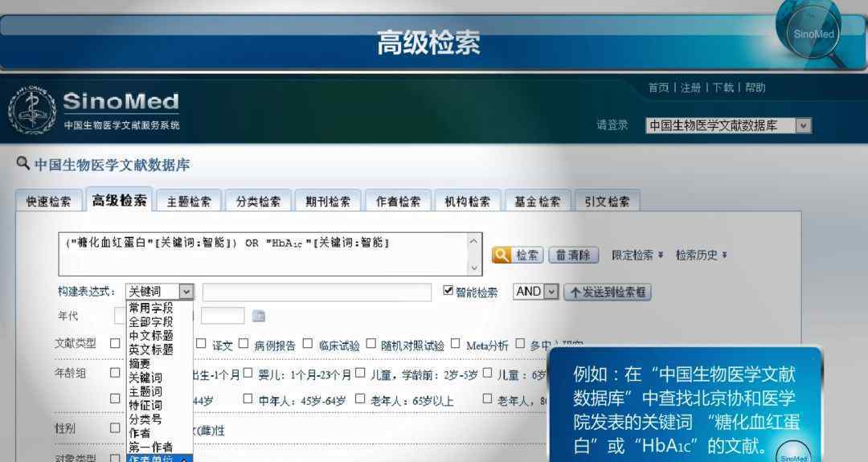Select 主题词 in the field list
This screenshot has width=868, height=462.
click(x=145, y=391)
